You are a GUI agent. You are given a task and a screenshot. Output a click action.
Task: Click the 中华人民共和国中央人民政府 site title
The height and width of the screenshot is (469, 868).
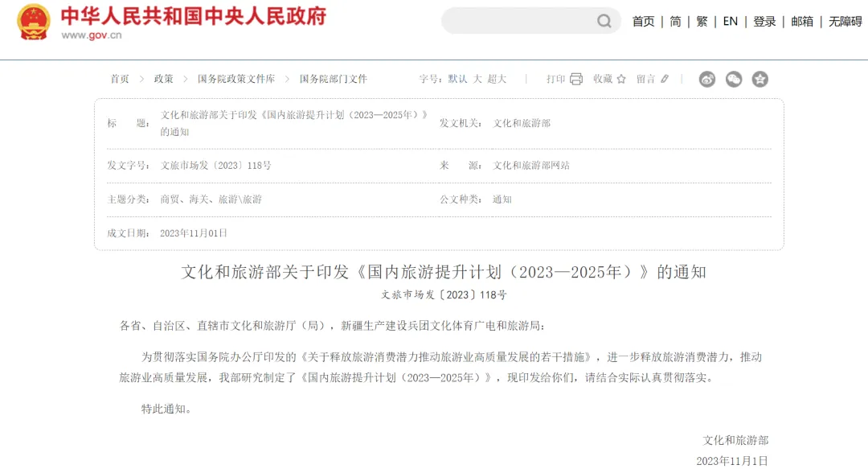point(193,16)
